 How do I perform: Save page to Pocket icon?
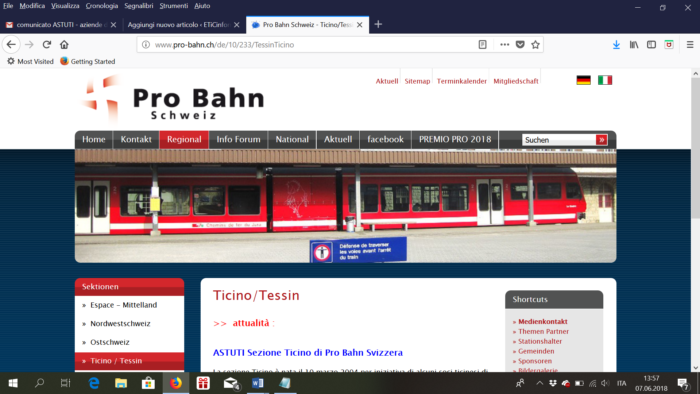point(520,45)
